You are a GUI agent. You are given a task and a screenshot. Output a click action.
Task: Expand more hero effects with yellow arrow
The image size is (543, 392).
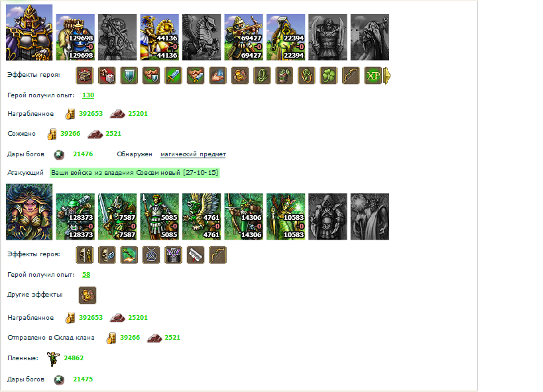pyautogui.click(x=387, y=75)
